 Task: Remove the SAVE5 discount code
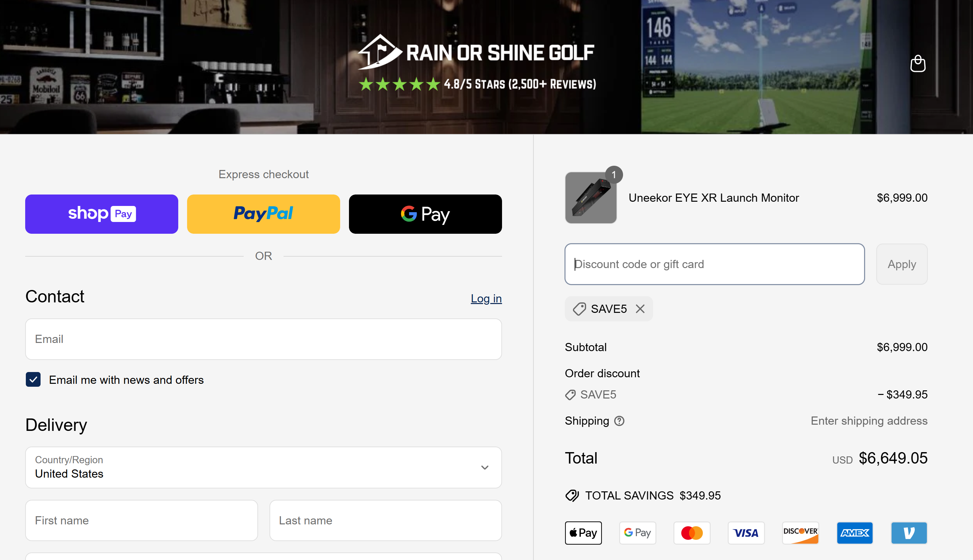640,309
